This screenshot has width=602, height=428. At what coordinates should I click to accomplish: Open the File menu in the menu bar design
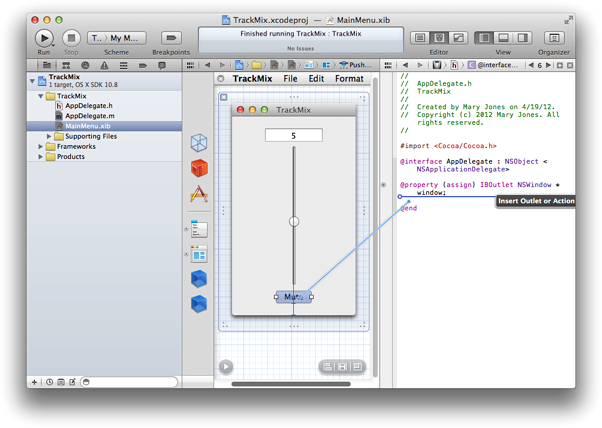coord(290,79)
